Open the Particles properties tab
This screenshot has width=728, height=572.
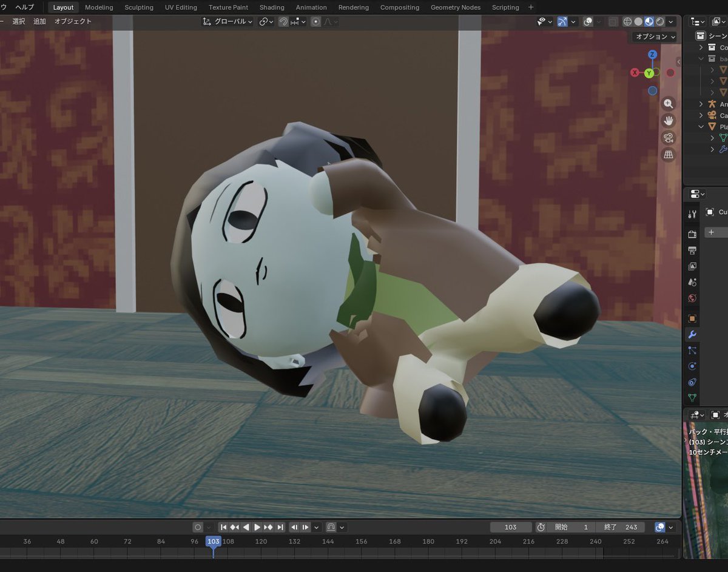(692, 351)
